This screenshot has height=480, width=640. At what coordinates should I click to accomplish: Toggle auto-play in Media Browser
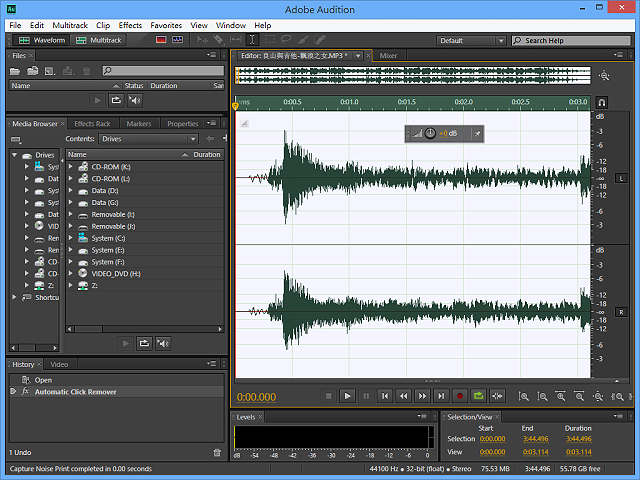point(163,343)
